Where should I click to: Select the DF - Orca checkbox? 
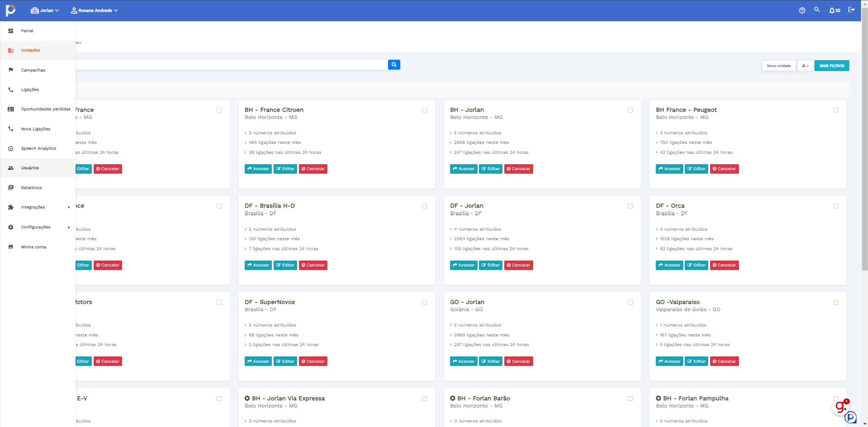(x=836, y=206)
